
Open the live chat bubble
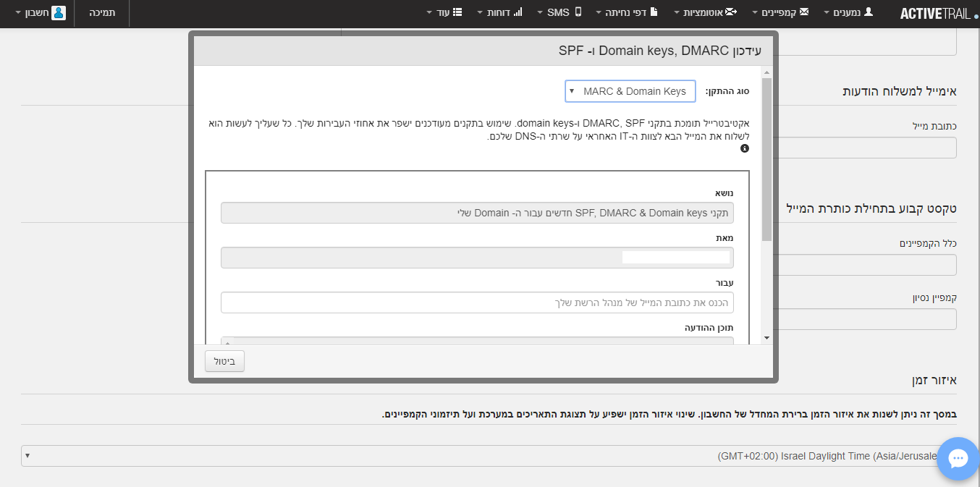958,458
